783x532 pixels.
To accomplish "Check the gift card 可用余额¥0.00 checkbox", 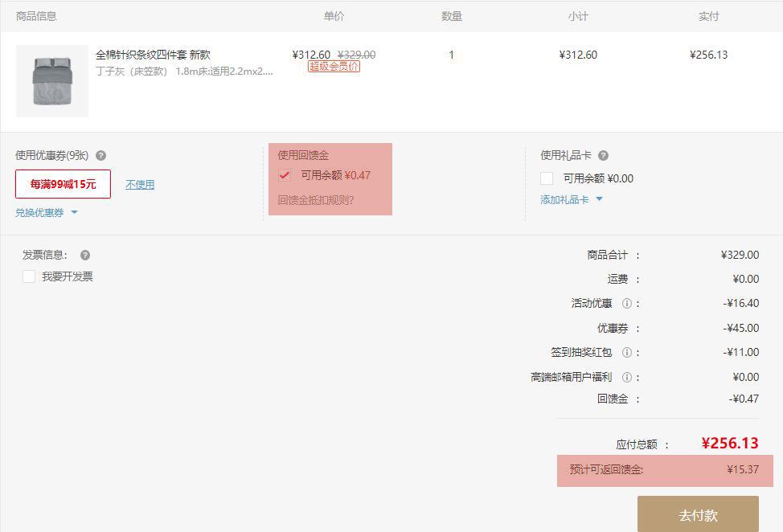I will (547, 178).
